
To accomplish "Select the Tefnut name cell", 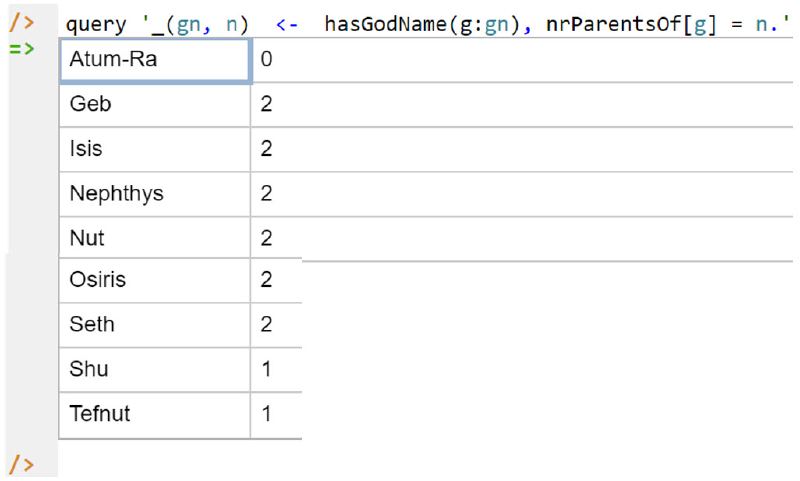I will tap(155, 415).
